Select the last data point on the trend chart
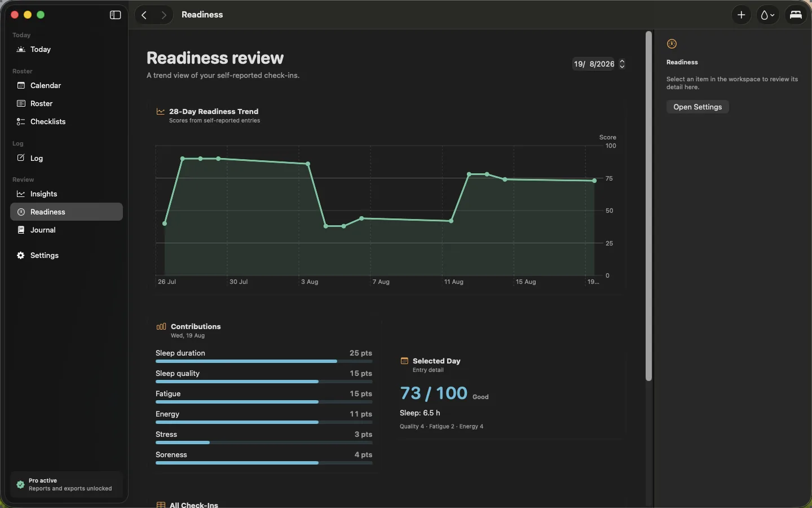 pos(595,181)
